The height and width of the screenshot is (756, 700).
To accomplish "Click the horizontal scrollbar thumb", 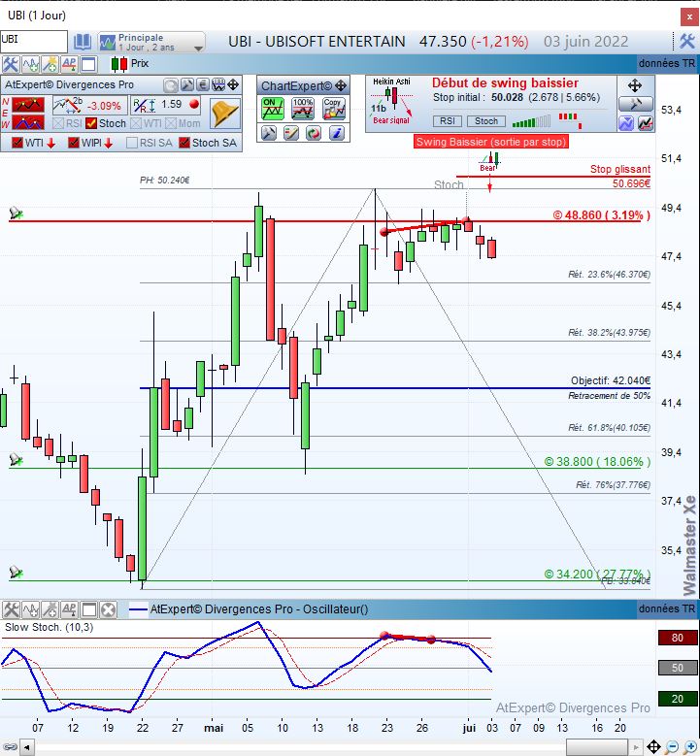I will click(x=598, y=748).
